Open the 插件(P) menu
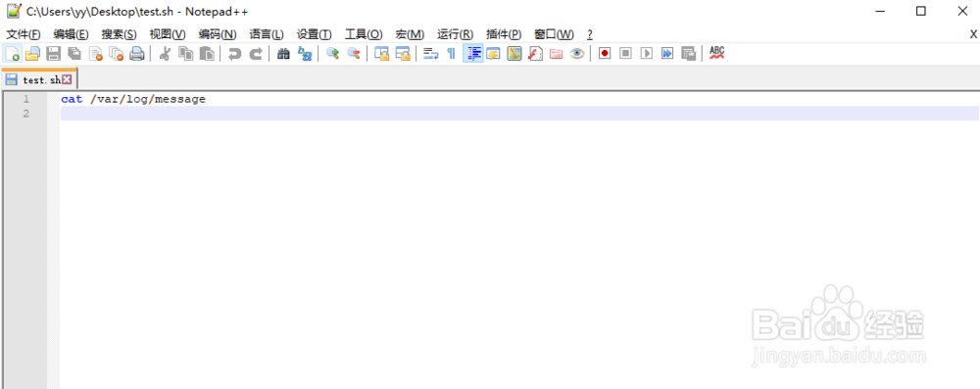Image resolution: width=980 pixels, height=389 pixels. pos(504,34)
